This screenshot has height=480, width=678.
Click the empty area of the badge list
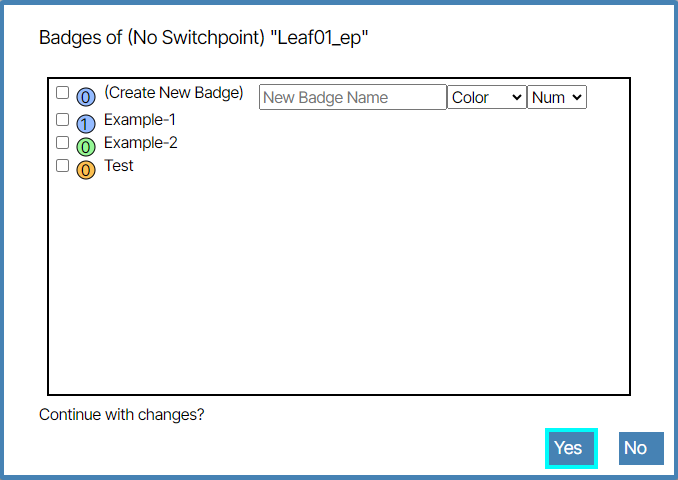point(340,290)
